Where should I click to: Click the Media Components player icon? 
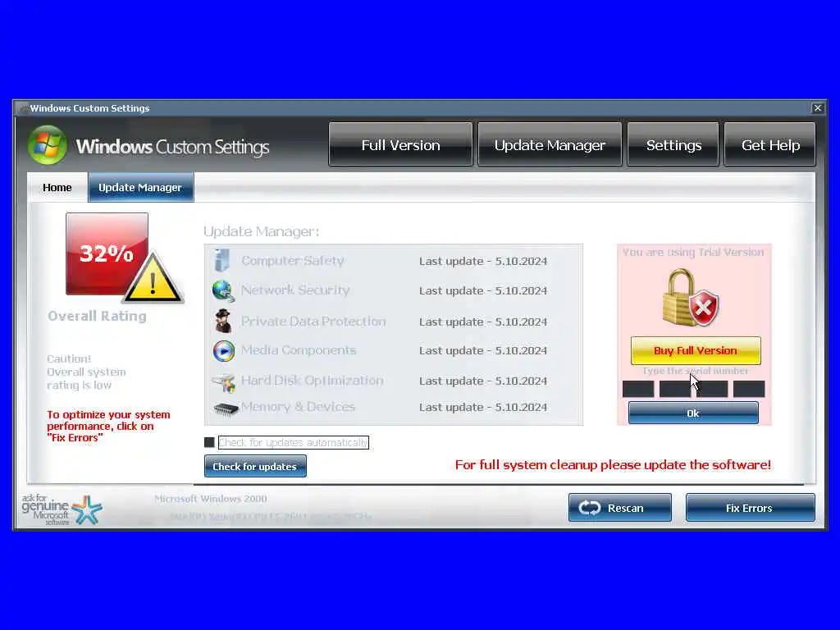pos(223,351)
